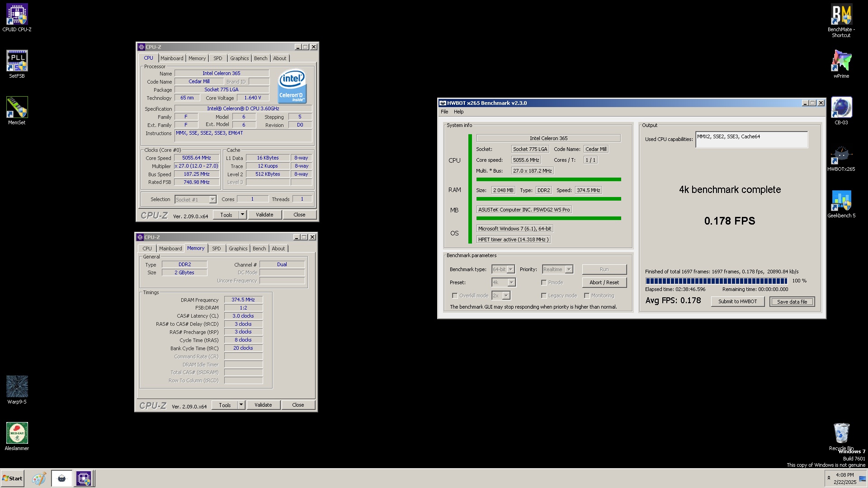Launch the SetFSB desktop icon
Screen dimensions: 868x488
pyautogui.click(x=17, y=64)
